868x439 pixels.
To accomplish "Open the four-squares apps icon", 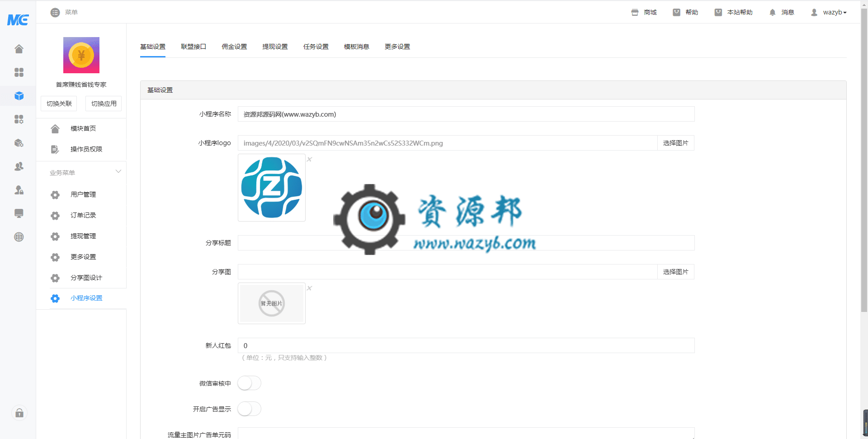I will pyautogui.click(x=19, y=72).
